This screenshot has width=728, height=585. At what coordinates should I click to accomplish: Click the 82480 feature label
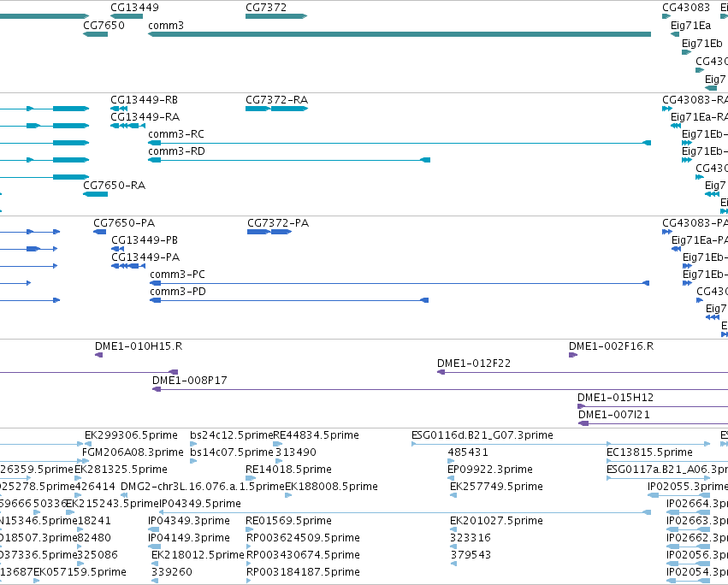94,538
